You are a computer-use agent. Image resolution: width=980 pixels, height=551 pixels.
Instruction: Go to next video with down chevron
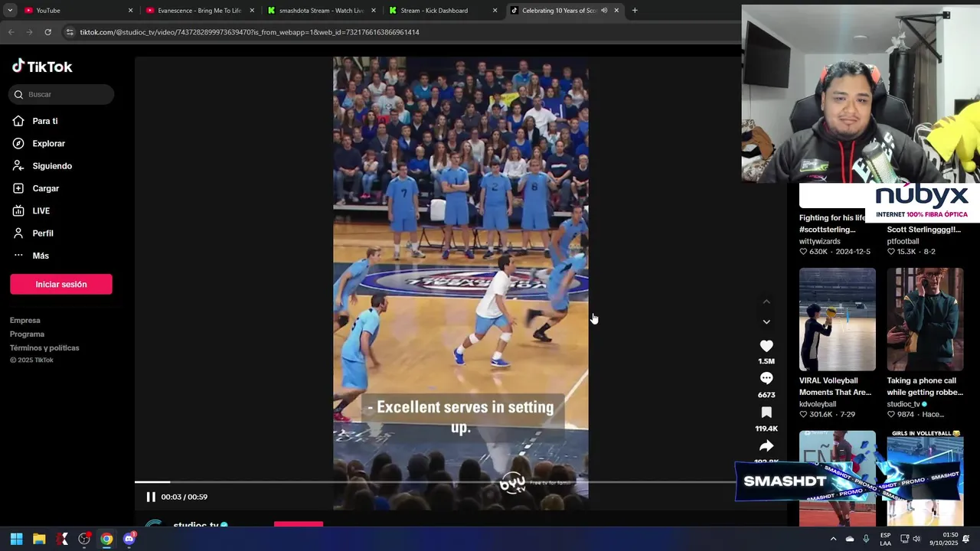pyautogui.click(x=766, y=321)
